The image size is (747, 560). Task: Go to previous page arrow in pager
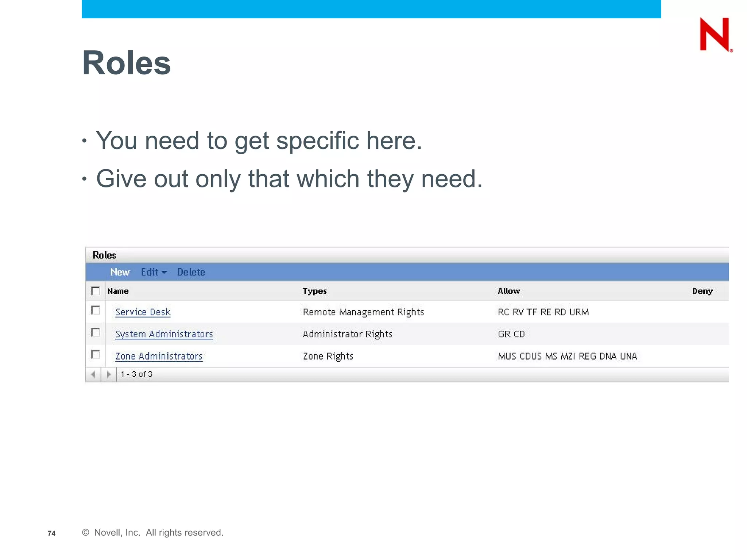click(93, 374)
